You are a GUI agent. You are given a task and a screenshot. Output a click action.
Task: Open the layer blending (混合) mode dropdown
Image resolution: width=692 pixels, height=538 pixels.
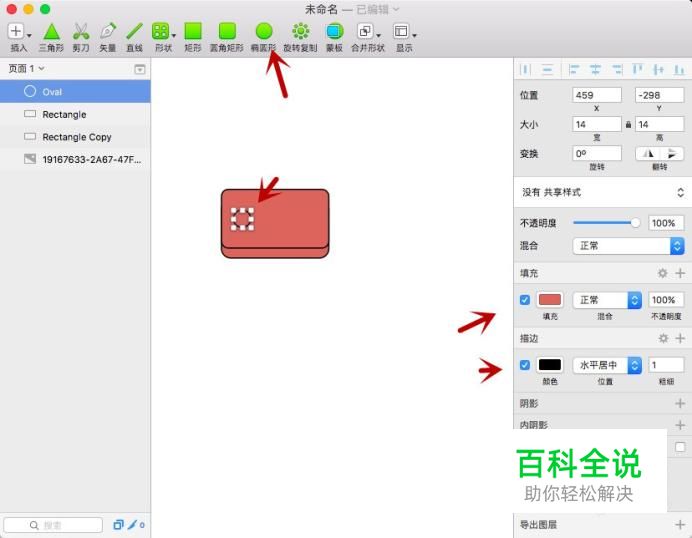628,246
